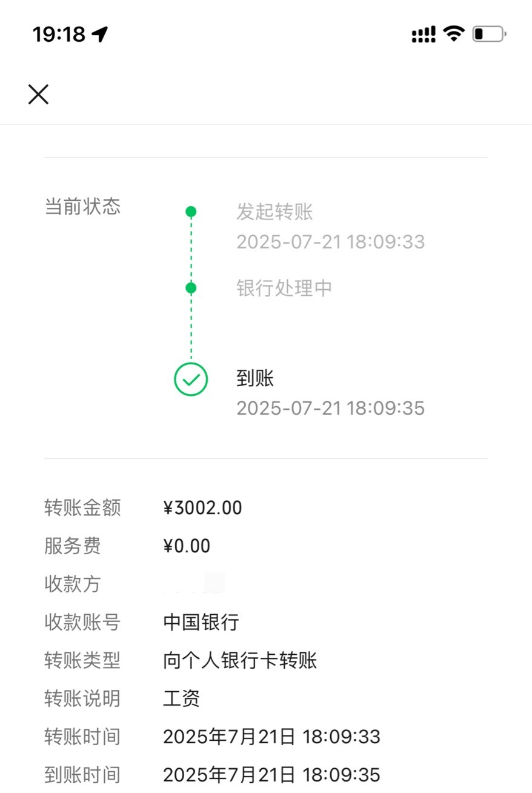Image resolution: width=532 pixels, height=793 pixels.
Task: Tap the 转账时间 timestamp value
Action: point(271,737)
